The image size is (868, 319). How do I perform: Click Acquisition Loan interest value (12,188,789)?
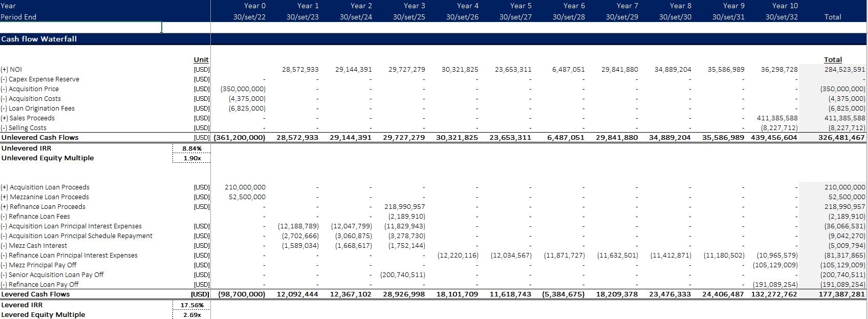coord(298,226)
